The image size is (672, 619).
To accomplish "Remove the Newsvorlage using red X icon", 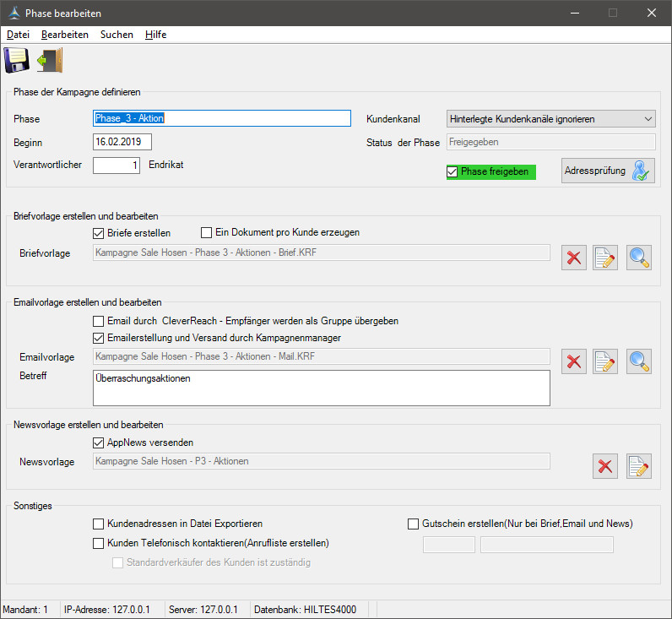I will pyautogui.click(x=605, y=466).
